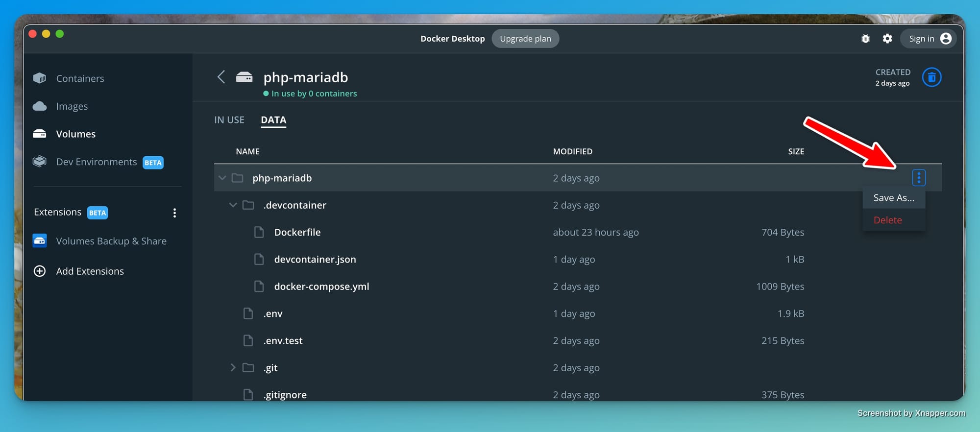Click the 375 Bytes size value
Screen dimensions: 980x432
point(783,394)
